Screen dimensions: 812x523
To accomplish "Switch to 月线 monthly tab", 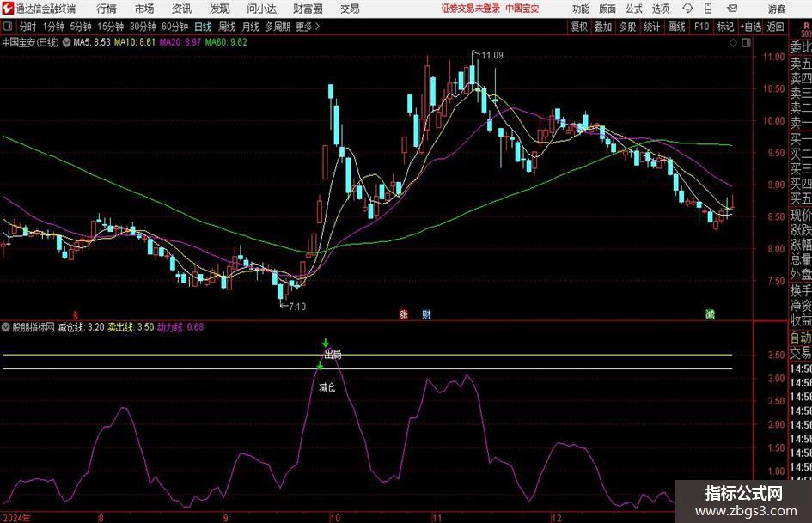I will (250, 27).
